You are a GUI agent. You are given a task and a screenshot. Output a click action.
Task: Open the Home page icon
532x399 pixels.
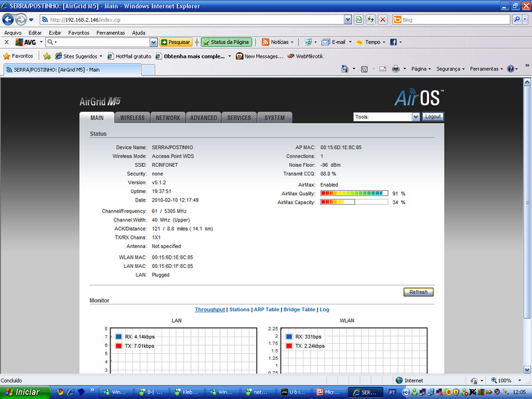click(x=344, y=69)
